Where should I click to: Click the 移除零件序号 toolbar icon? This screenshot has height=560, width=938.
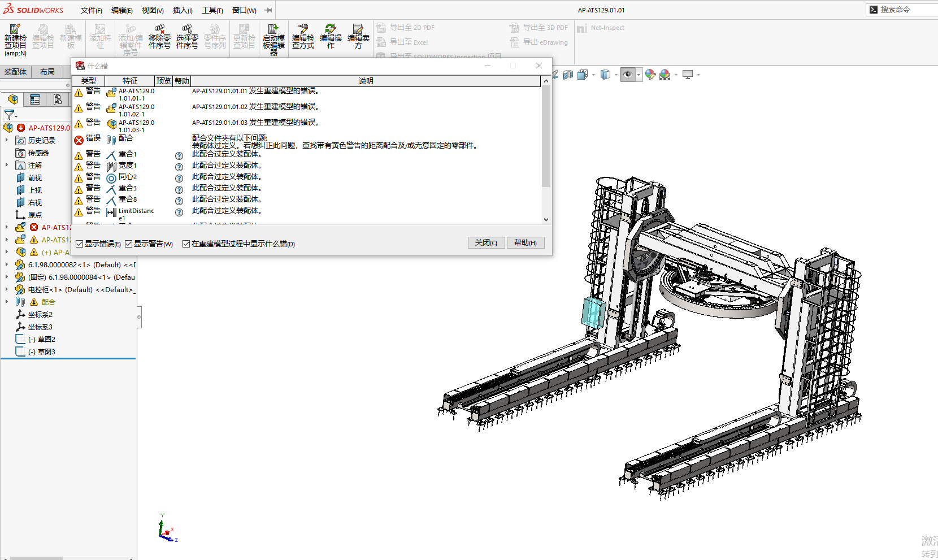159,36
